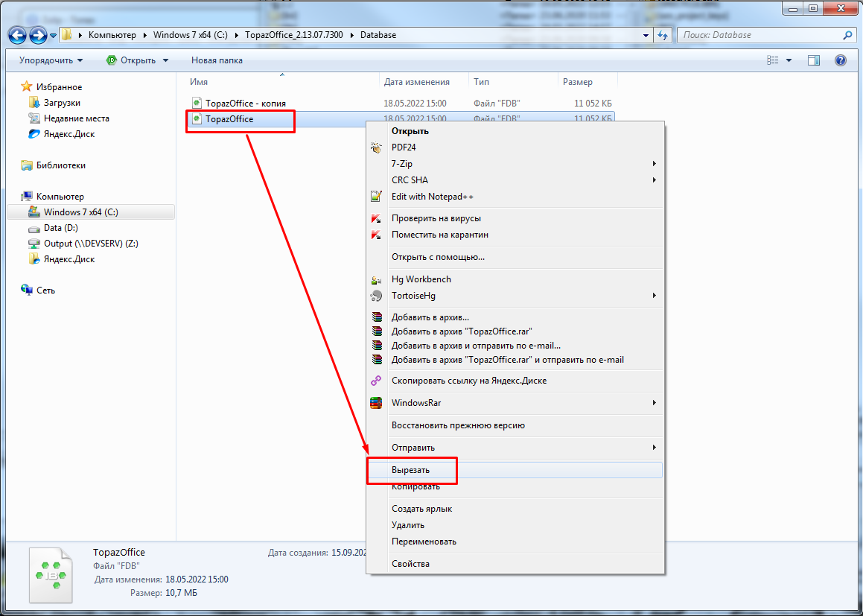Image resolution: width=863 pixels, height=616 pixels.
Task: Click the Компьютер icon in navigation pane
Action: tap(26, 197)
